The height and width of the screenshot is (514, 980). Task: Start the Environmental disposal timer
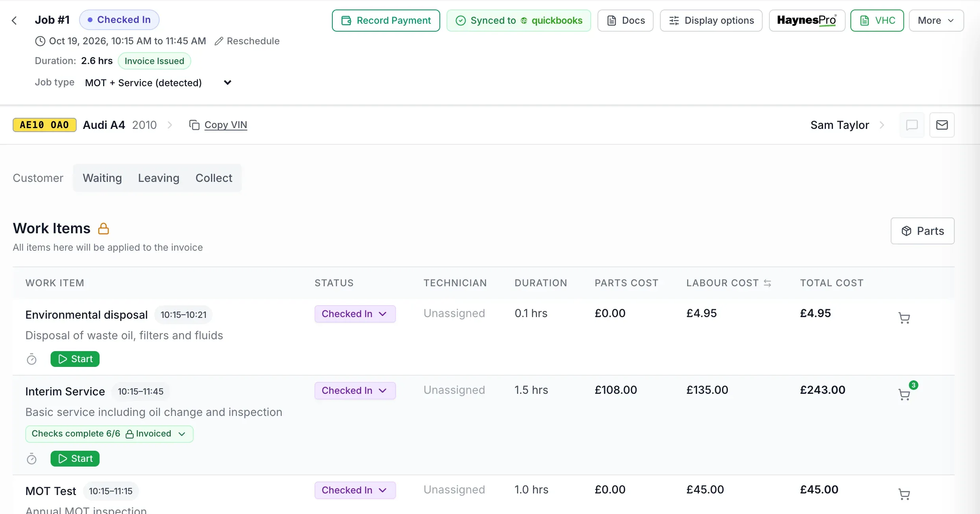point(75,359)
